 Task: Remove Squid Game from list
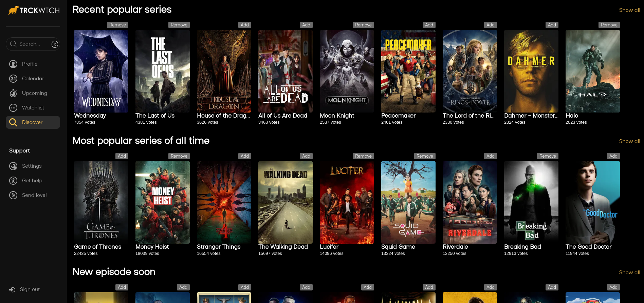pyautogui.click(x=425, y=156)
